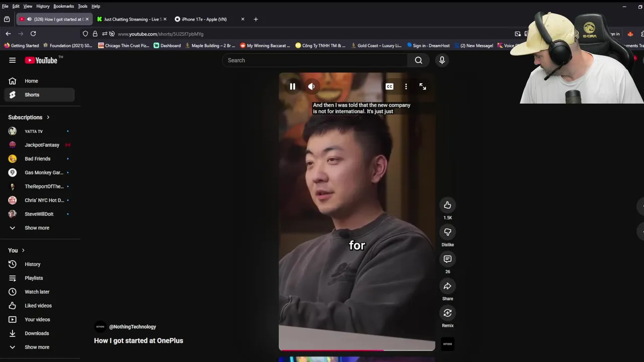Open the list-all-tabs button at tab bar start

tap(7, 19)
